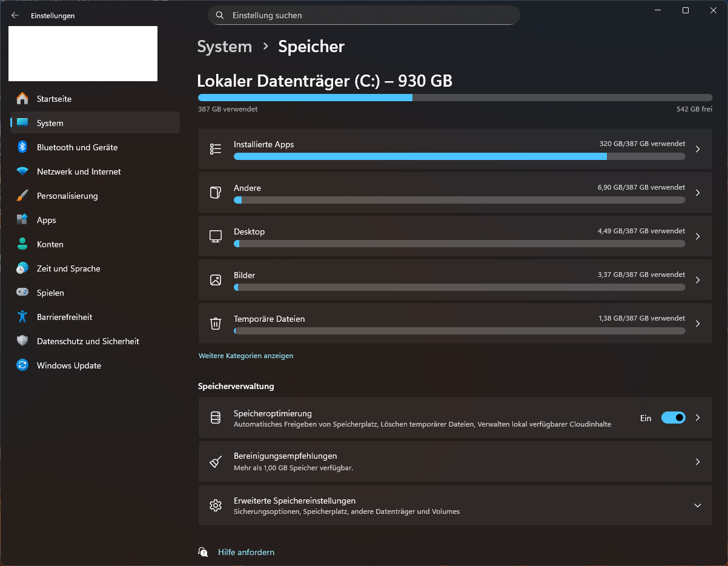
Task: Click the Andere usage bar
Action: pyautogui.click(x=460, y=200)
